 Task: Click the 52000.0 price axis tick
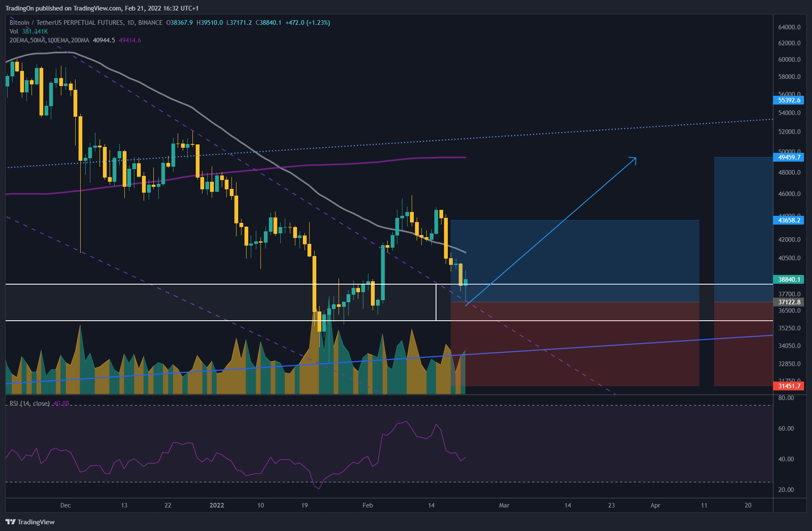click(789, 131)
